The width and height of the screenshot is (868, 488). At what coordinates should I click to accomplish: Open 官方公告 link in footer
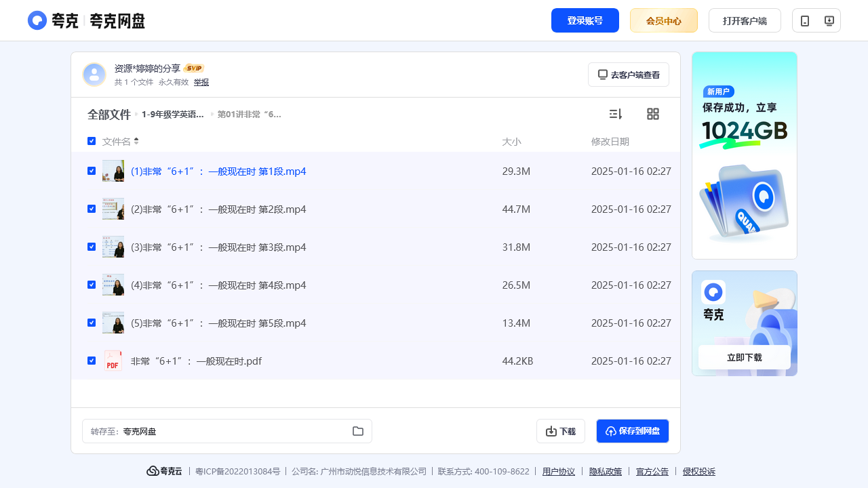[x=652, y=472]
